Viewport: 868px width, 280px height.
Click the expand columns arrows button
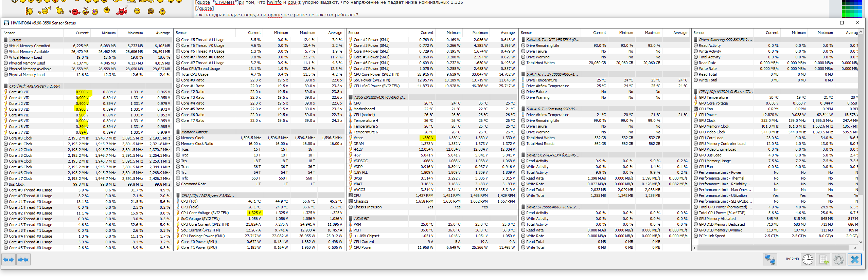point(8,260)
